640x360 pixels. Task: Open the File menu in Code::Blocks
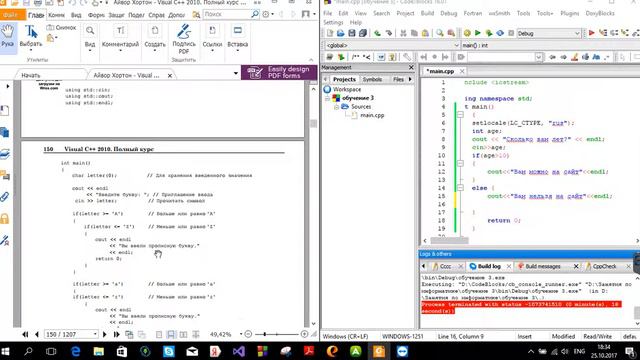pyautogui.click(x=328, y=13)
